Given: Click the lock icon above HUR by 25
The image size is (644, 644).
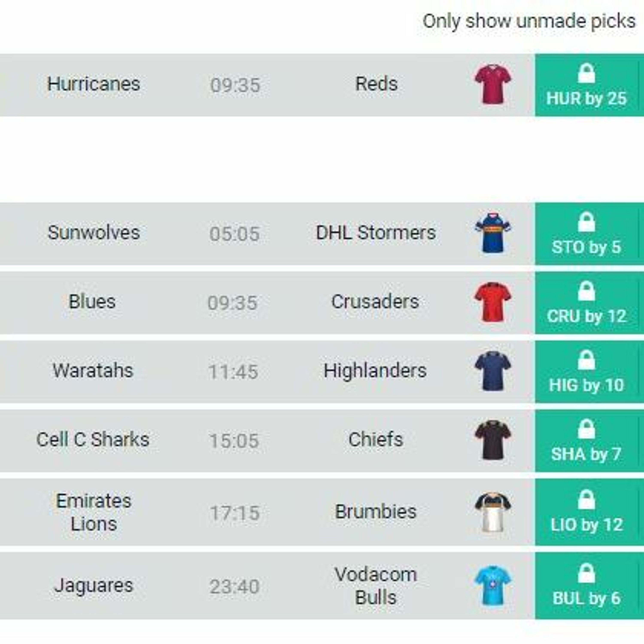Looking at the screenshot, I should coord(586,74).
